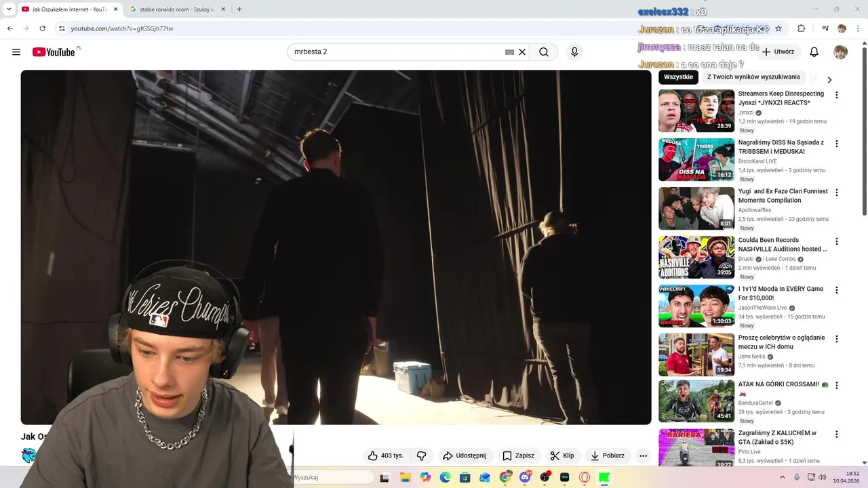Open the Chrome profile avatar
Screen dimensions: 868x488
tap(842, 28)
